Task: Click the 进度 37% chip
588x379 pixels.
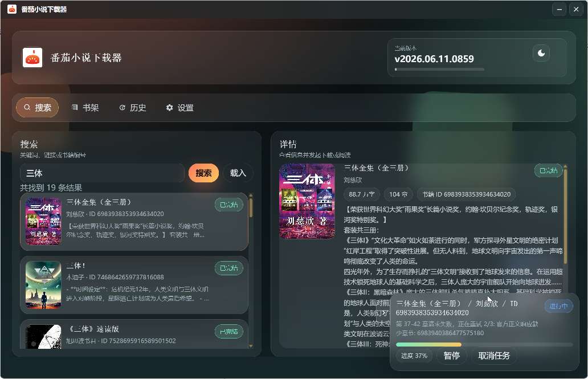Action: [x=414, y=356]
